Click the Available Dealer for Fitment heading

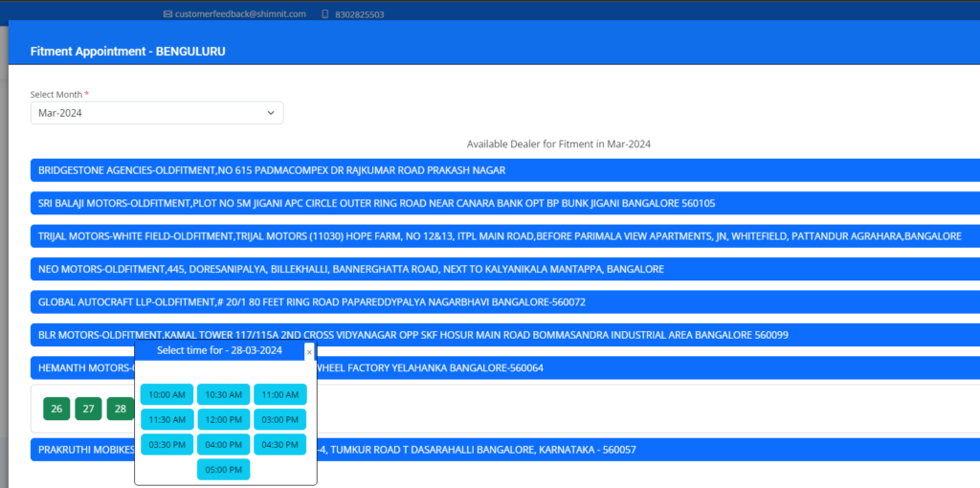[x=559, y=144]
